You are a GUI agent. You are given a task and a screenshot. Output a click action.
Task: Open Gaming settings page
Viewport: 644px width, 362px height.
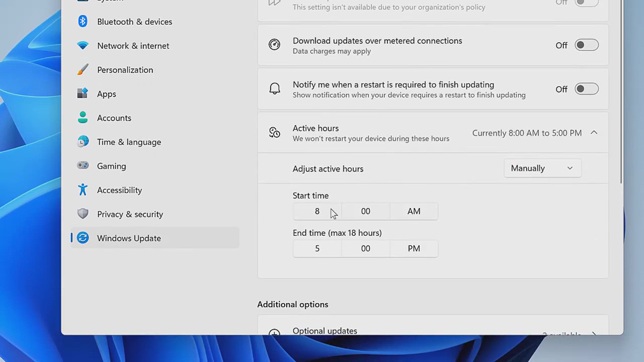tap(155, 166)
